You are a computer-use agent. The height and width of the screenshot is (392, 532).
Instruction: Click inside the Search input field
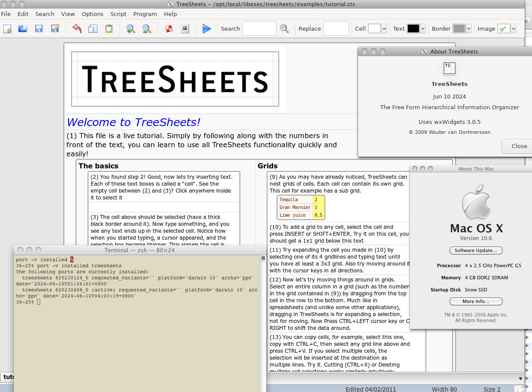click(x=259, y=28)
